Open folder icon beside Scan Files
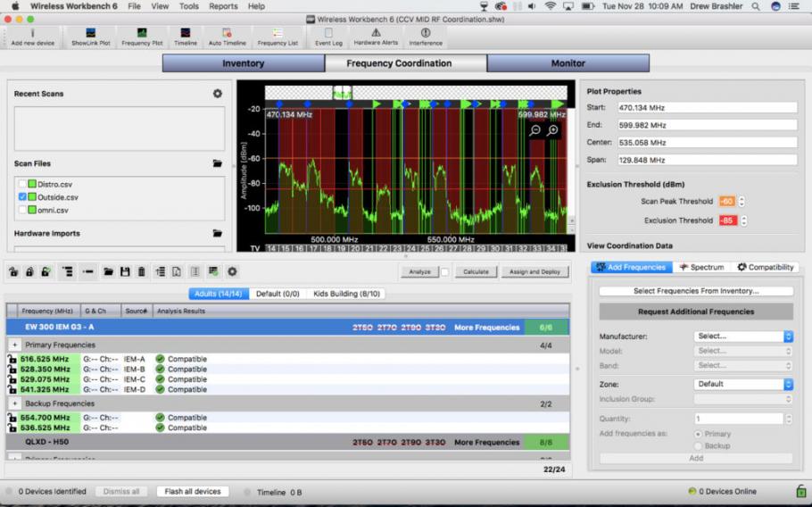Viewport: 812px width, 507px height. [218, 163]
